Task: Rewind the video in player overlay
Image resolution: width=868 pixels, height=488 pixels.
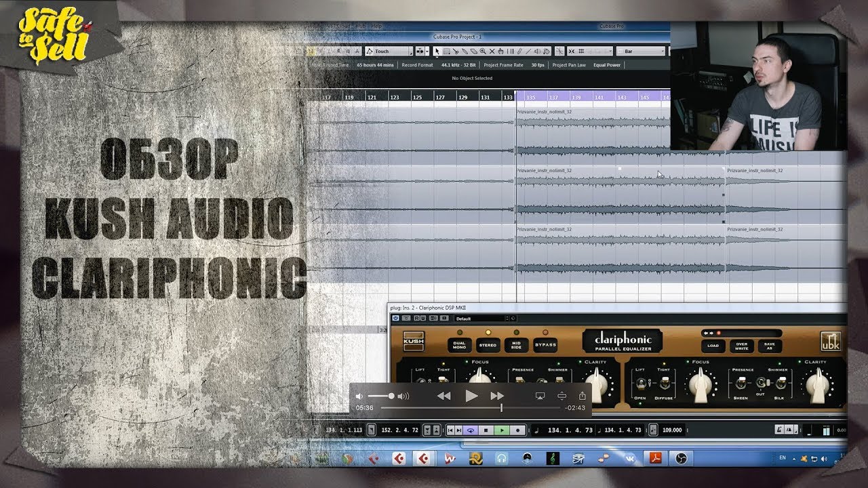Action: [443, 396]
